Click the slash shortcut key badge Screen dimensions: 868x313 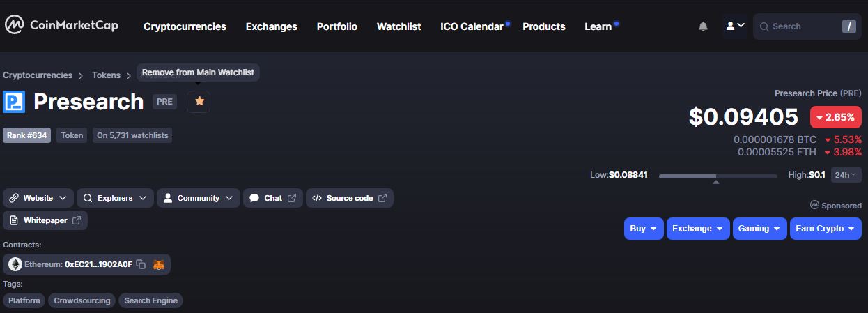pyautogui.click(x=848, y=26)
